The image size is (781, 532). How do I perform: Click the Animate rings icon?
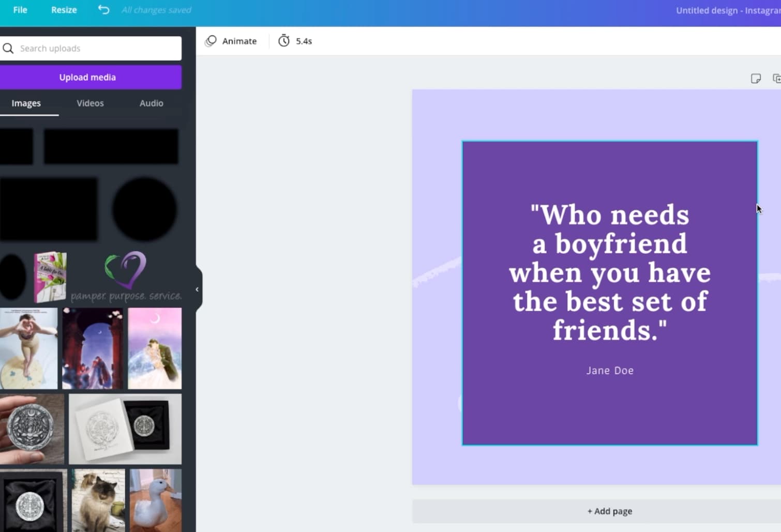click(211, 41)
